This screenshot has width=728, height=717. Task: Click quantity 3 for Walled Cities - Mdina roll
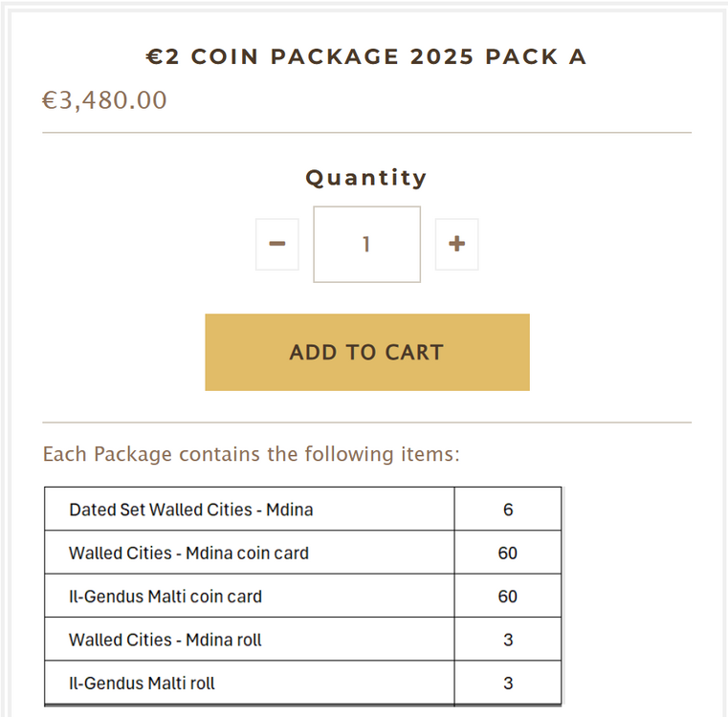coord(508,640)
